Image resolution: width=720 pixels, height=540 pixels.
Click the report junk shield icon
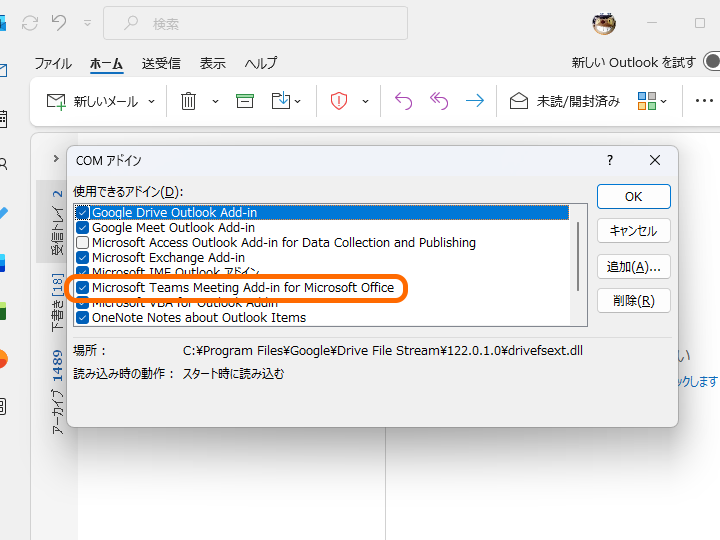tap(339, 101)
